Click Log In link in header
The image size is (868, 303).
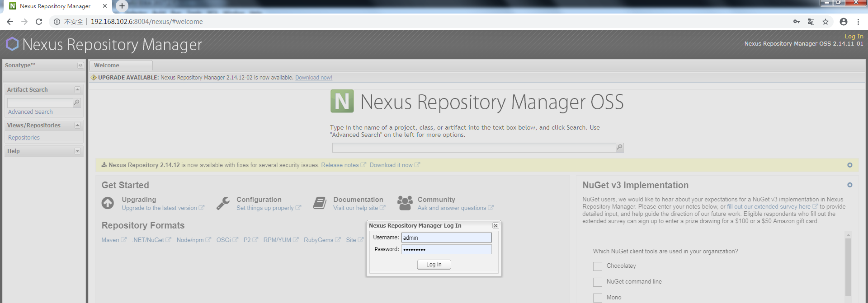[854, 37]
